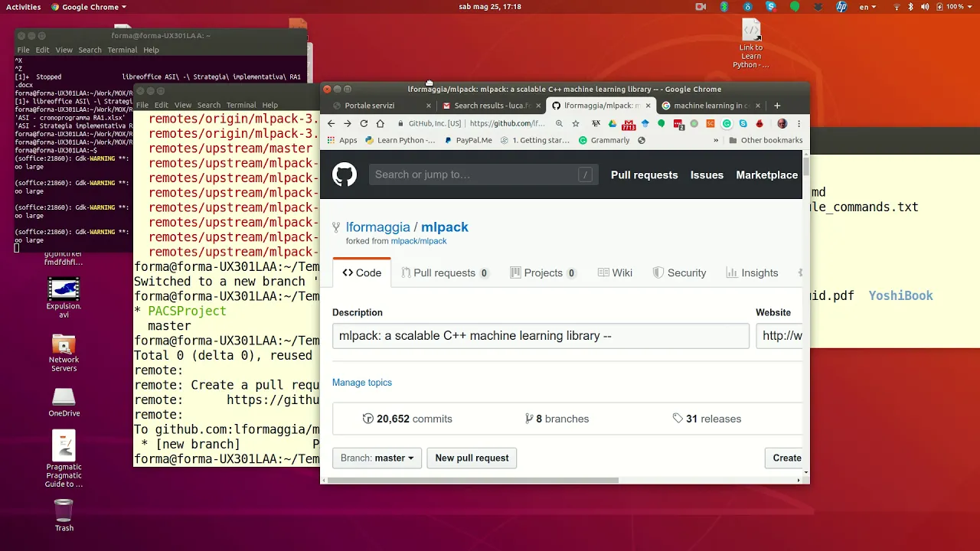Select the Wiki tab
This screenshot has height=551, width=980.
615,272
